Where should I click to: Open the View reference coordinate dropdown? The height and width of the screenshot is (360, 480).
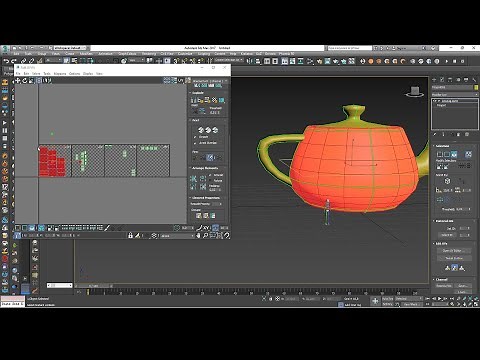point(136,60)
